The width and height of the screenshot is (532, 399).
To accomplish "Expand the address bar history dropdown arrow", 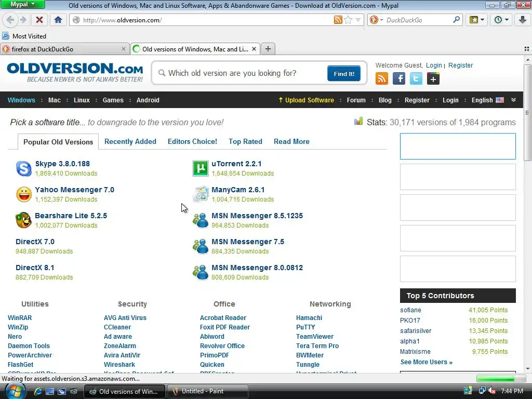I will (358, 20).
